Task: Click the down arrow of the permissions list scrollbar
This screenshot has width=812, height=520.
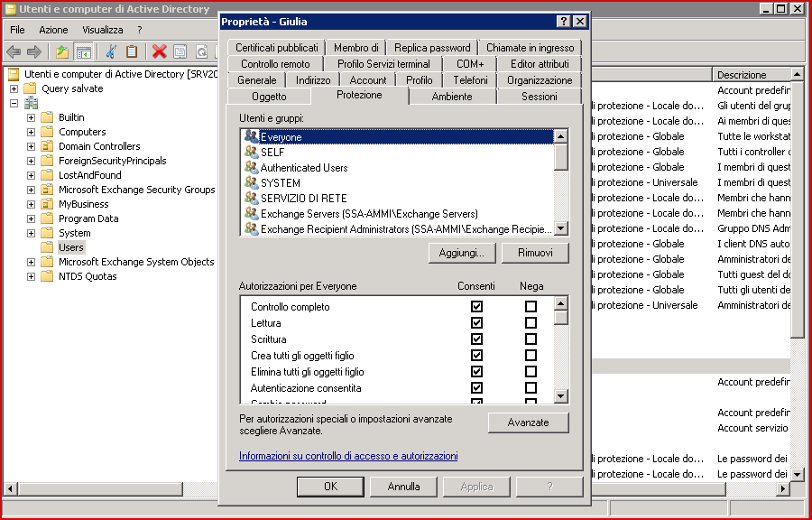Action: click(560, 396)
